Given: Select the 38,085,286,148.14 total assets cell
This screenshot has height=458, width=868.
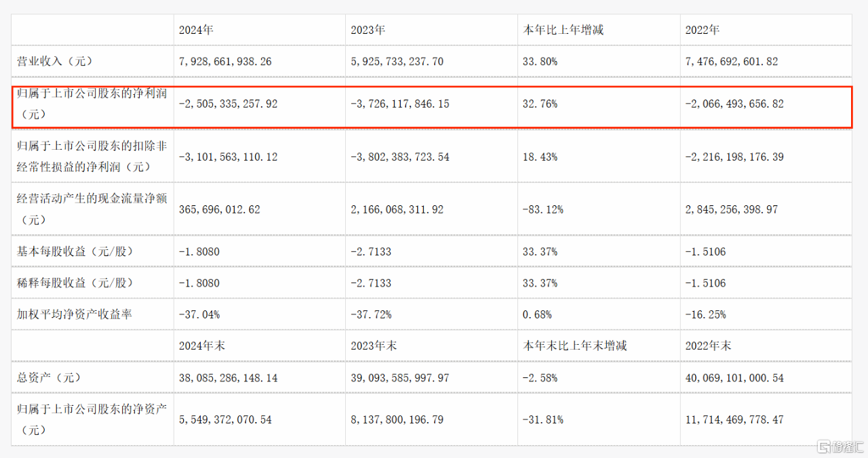Looking at the screenshot, I should tap(228, 377).
